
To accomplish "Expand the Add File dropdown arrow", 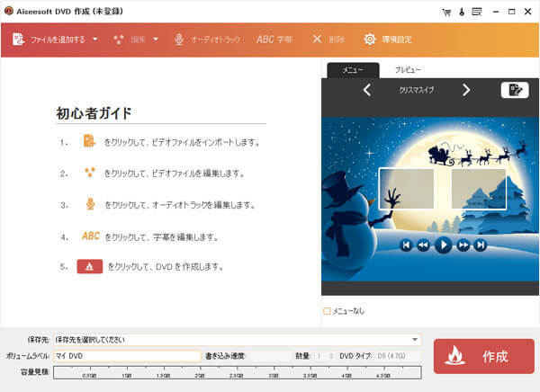I will (95, 40).
